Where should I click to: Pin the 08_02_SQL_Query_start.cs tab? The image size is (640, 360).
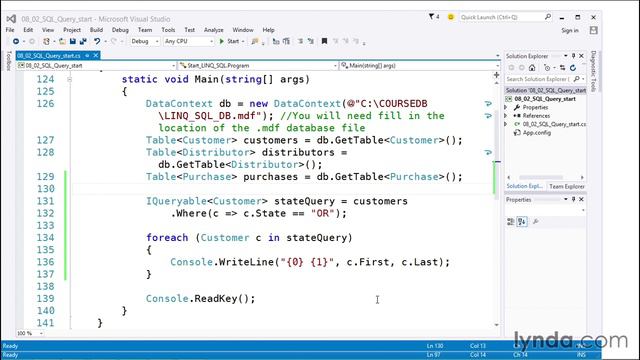tap(87, 56)
